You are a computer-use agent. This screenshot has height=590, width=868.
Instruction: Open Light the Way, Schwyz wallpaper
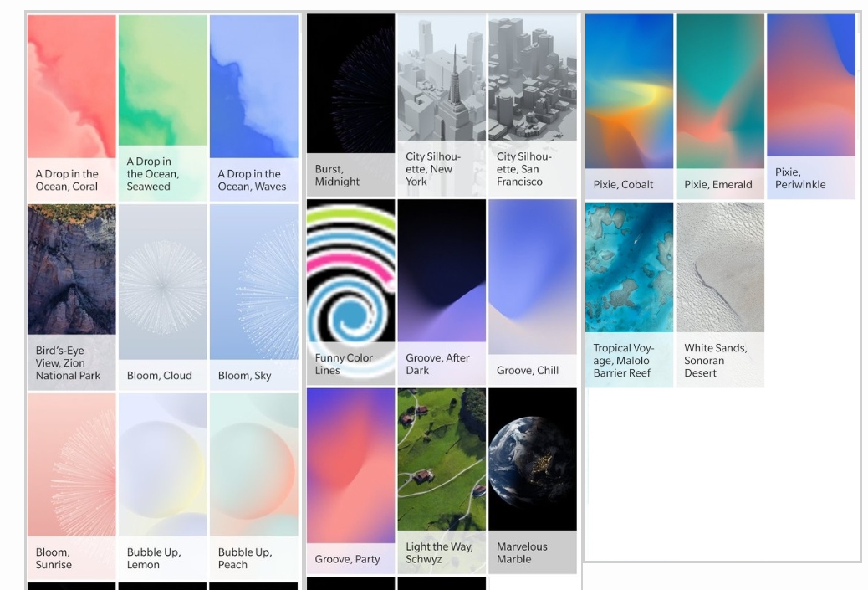(442, 481)
